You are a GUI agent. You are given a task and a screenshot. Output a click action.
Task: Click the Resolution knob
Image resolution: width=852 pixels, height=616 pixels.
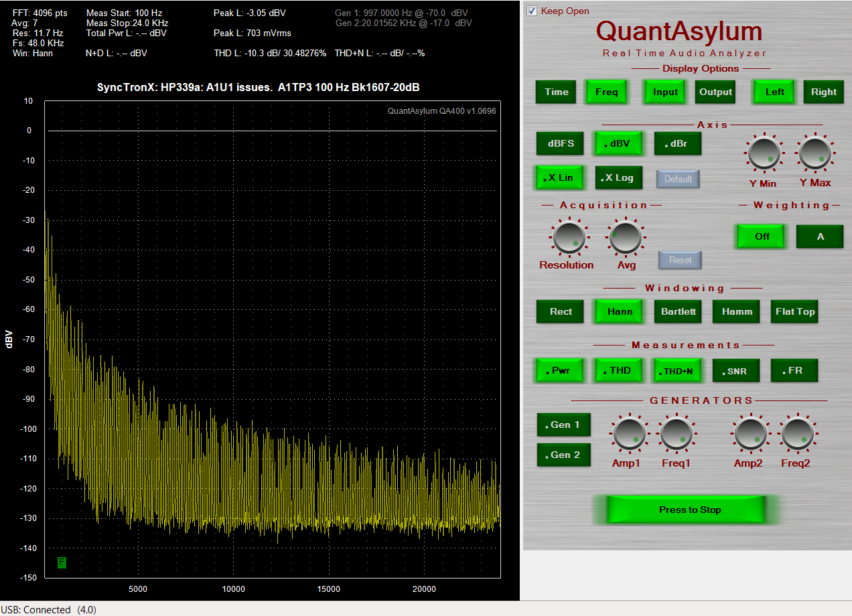pyautogui.click(x=569, y=237)
